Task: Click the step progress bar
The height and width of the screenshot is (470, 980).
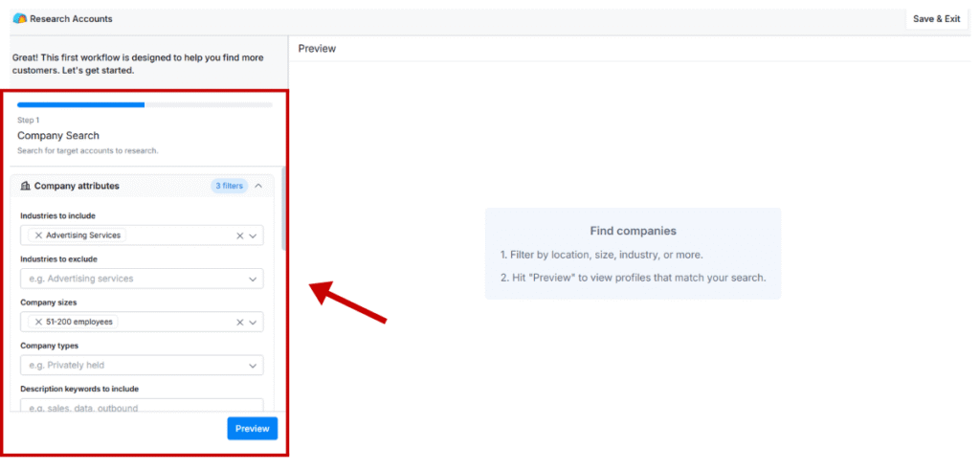Action: [x=145, y=104]
